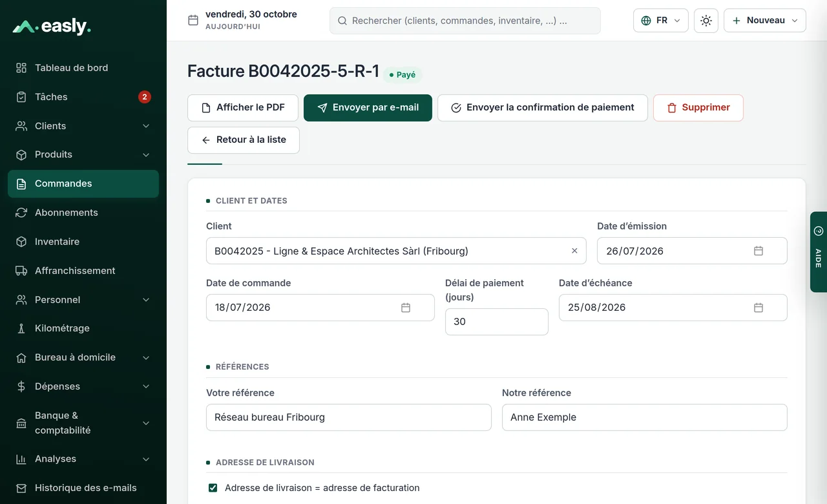Click the Votre référence input
The image size is (827, 504).
click(x=349, y=417)
